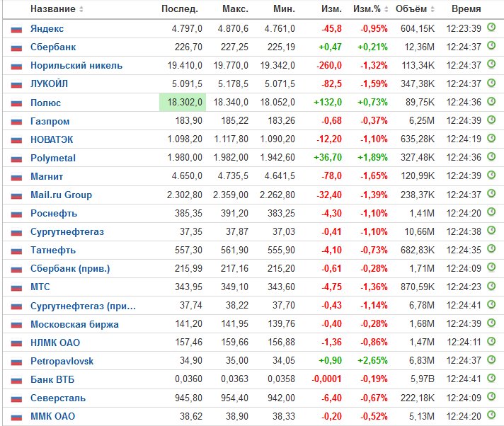Open the Яндекс stock link

(47, 28)
